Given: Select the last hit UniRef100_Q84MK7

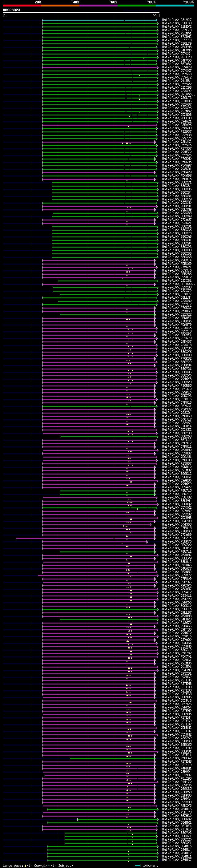Looking at the screenshot, I should point(177,860).
